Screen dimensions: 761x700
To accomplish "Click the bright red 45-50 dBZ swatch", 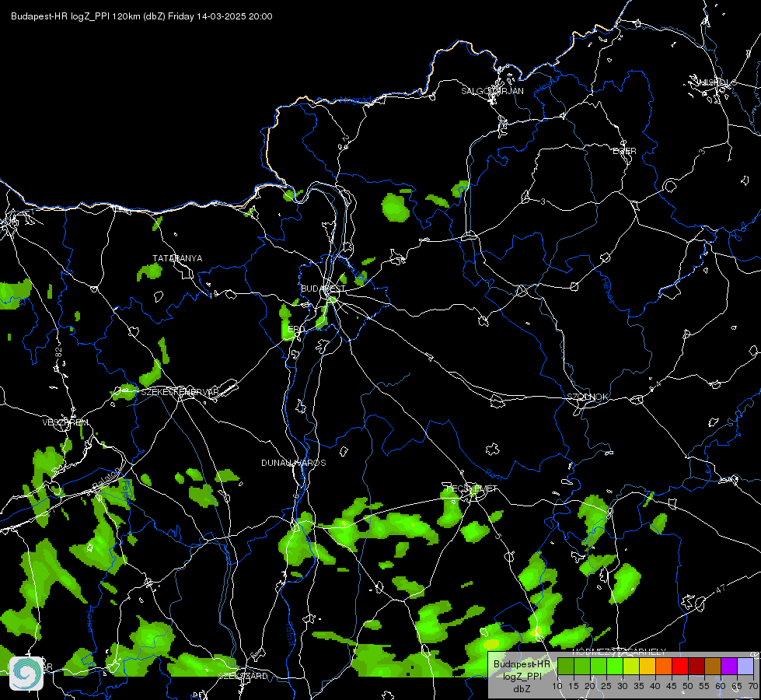I will 680,666.
